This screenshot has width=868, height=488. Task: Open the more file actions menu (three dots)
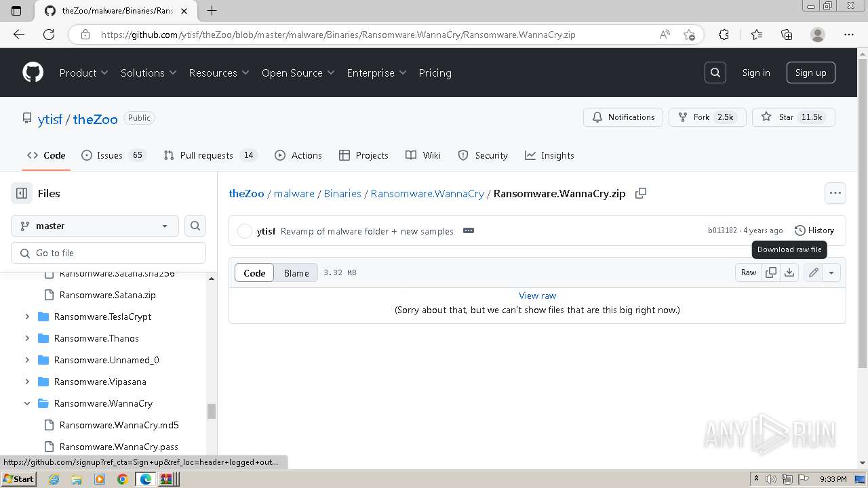point(835,193)
